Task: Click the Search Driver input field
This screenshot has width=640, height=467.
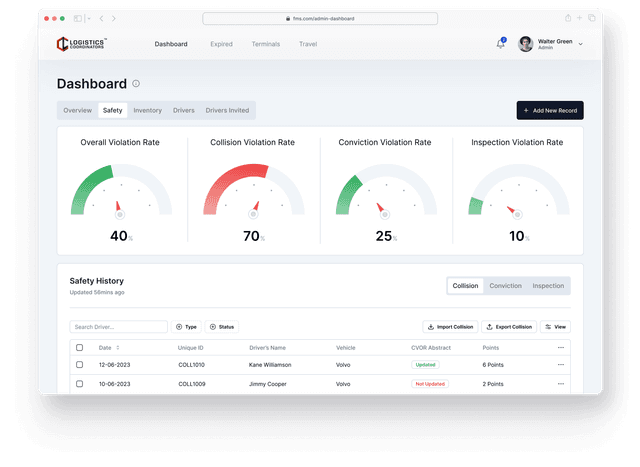Action: pos(118,327)
